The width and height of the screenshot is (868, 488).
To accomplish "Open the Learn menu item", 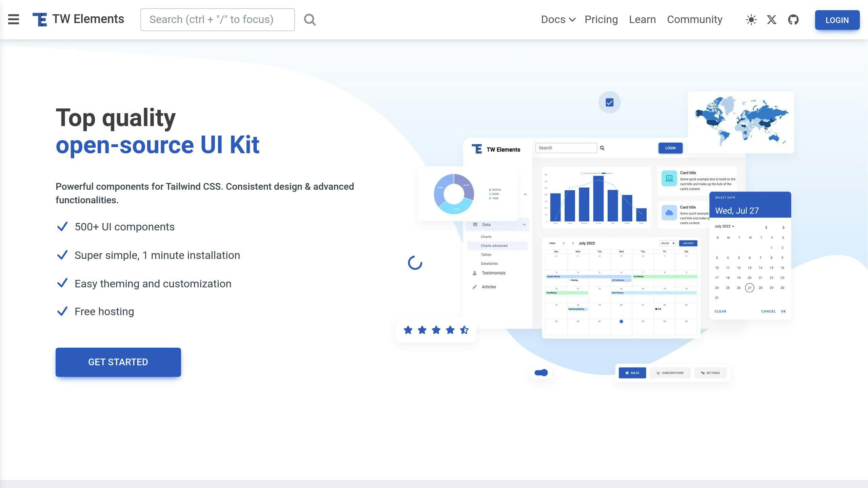I will [x=642, y=20].
